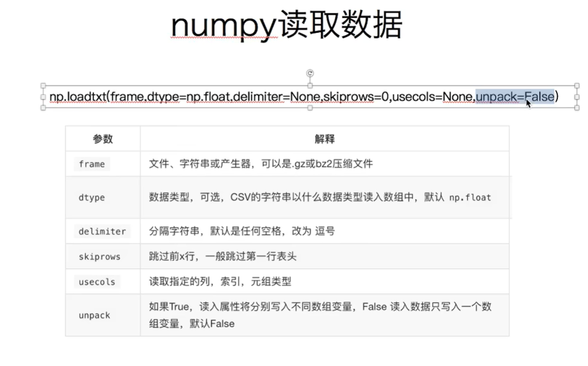Select the "frame" parameter cell
The width and height of the screenshot is (588, 366).
(103, 164)
